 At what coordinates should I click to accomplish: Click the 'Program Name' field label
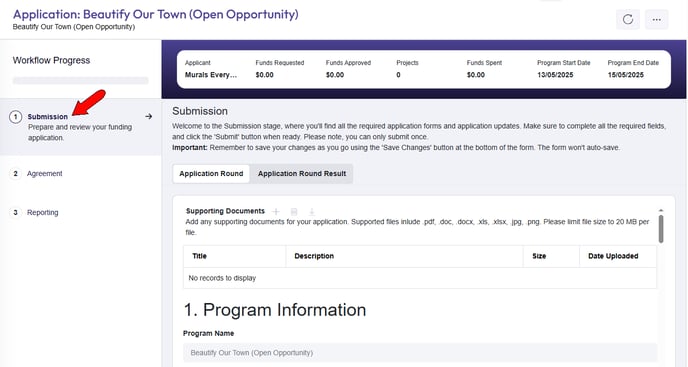tap(208, 334)
